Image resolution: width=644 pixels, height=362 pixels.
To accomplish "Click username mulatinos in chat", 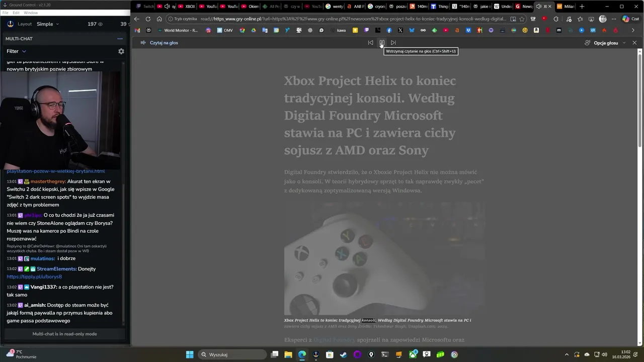I will [x=43, y=258].
